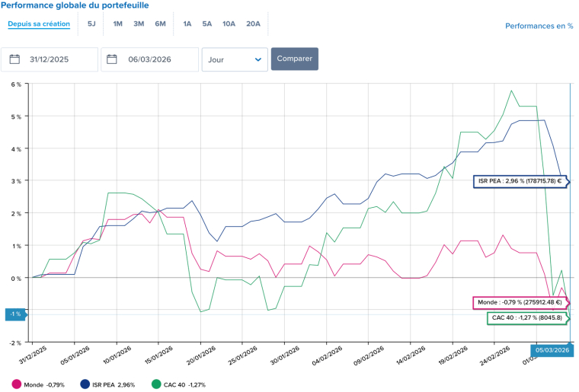Toggle the Monde pink legend dot
Viewport: 579px width, 392px height.
(17, 385)
